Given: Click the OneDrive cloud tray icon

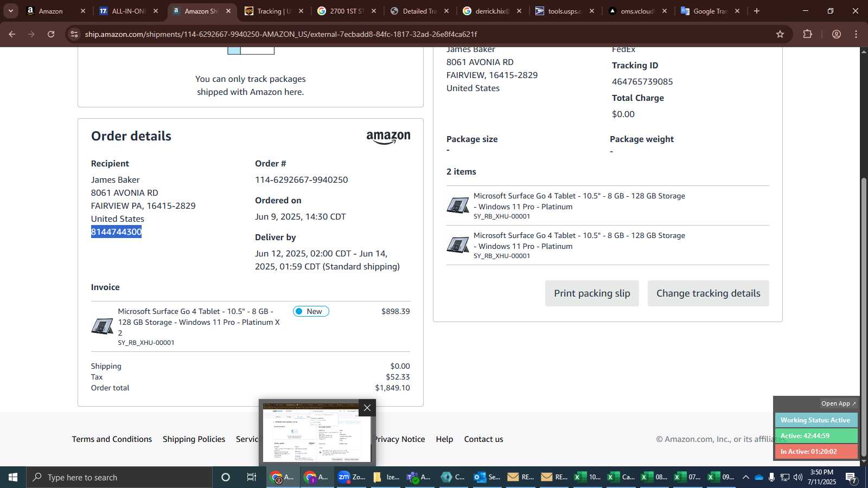Looking at the screenshot, I should point(758,477).
